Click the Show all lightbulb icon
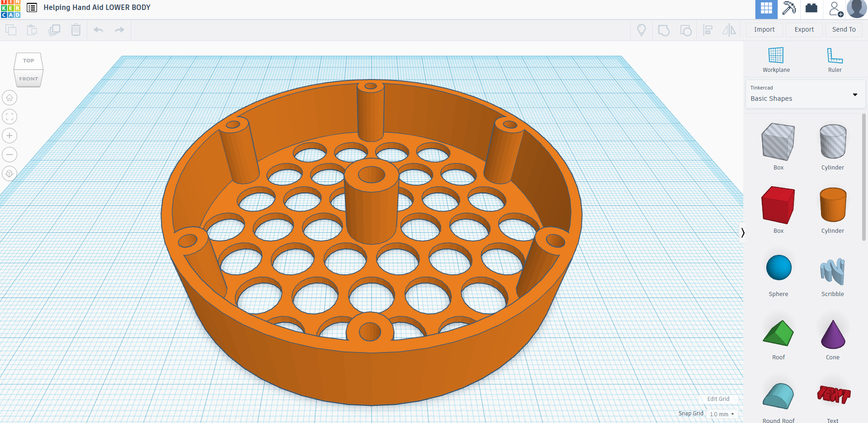 642,30
